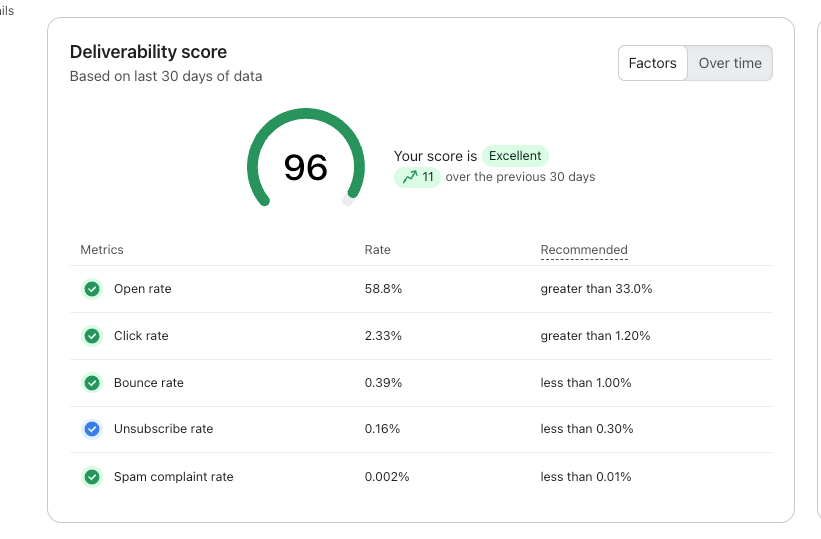Viewport: 821px width, 539px height.
Task: Click the Bounce rate green check icon
Action: [x=92, y=383]
